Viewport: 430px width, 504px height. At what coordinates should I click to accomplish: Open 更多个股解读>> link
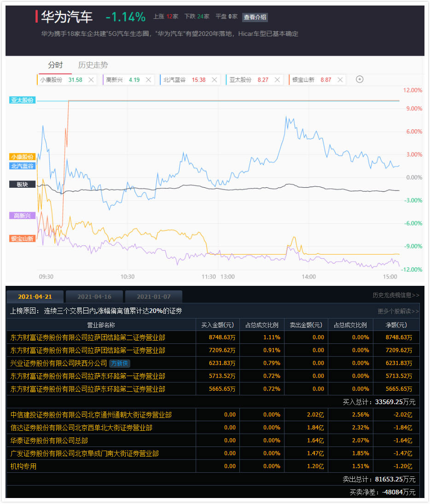pyautogui.click(x=398, y=311)
